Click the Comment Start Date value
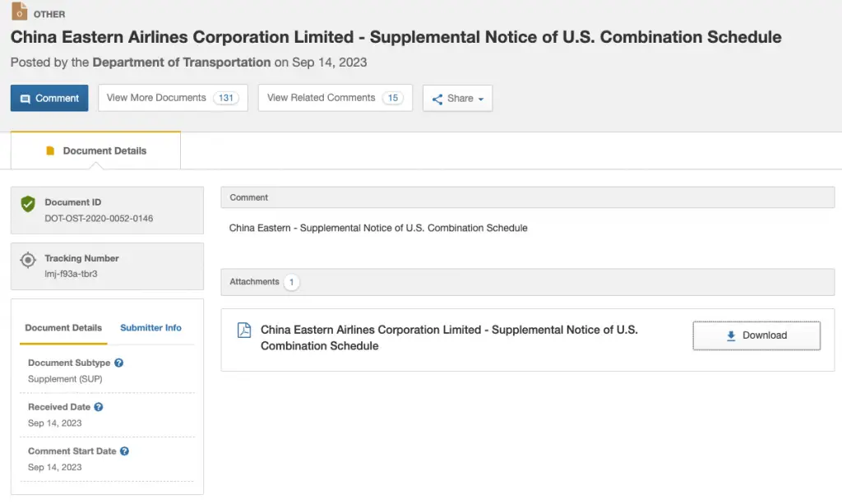This screenshot has height=504, width=842. coord(55,467)
